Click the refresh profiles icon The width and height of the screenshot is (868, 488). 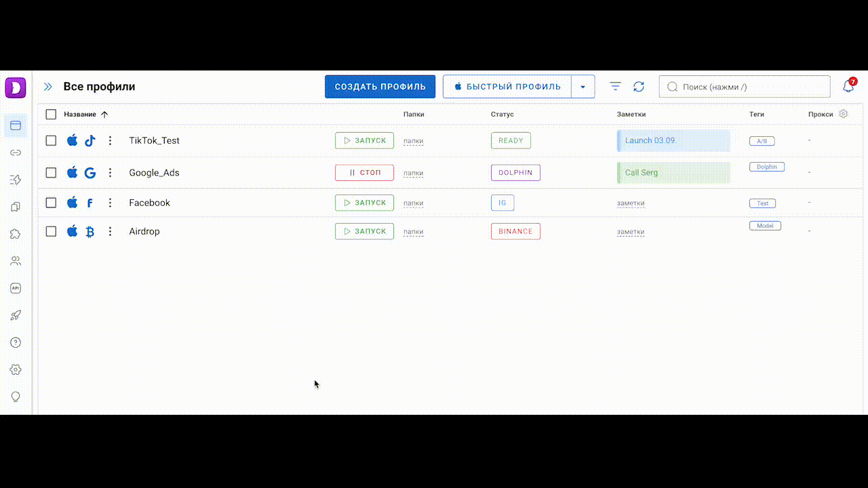[x=639, y=87]
